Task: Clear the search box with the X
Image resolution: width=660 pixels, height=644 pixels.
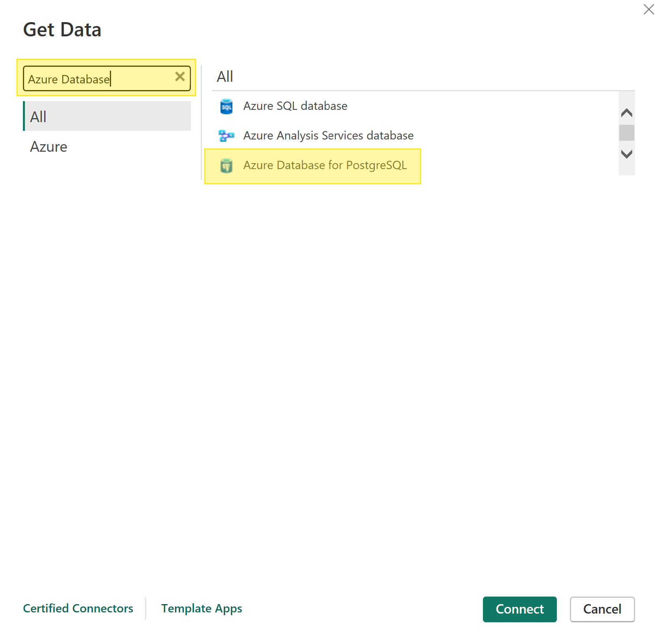Action: [x=180, y=77]
